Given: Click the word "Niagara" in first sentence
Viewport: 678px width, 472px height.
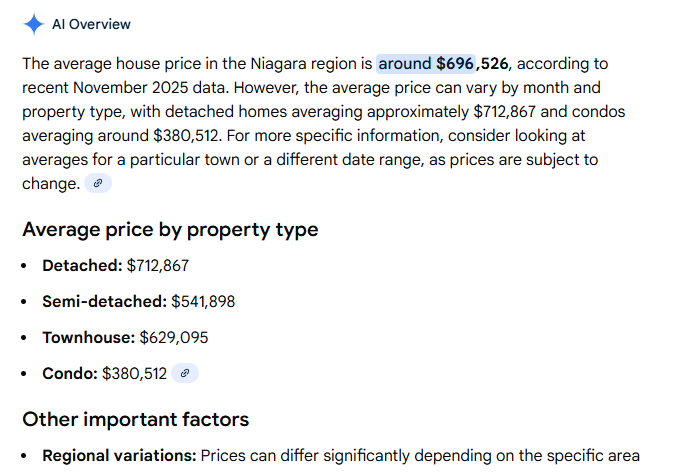Looking at the screenshot, I should pyautogui.click(x=278, y=64).
